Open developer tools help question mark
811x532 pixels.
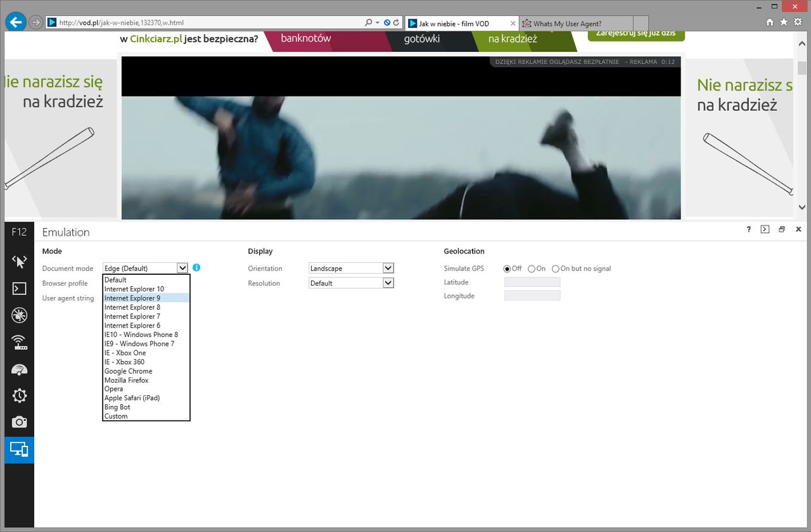pos(749,229)
